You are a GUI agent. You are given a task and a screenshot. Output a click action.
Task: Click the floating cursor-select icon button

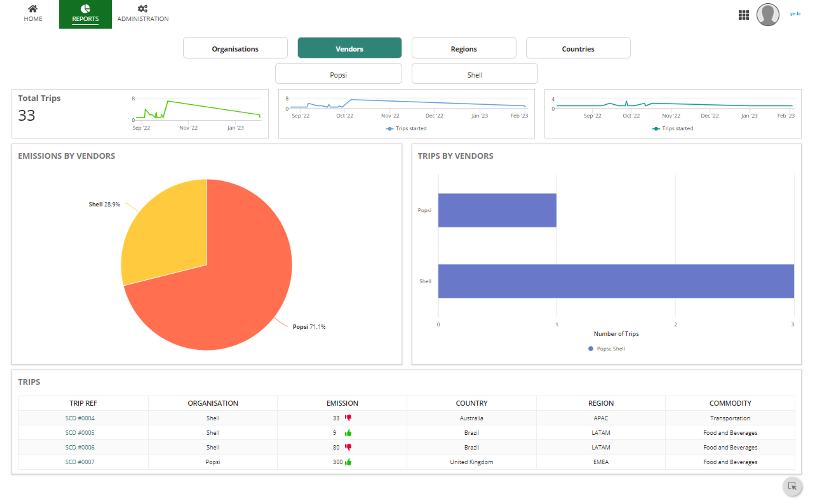(792, 486)
